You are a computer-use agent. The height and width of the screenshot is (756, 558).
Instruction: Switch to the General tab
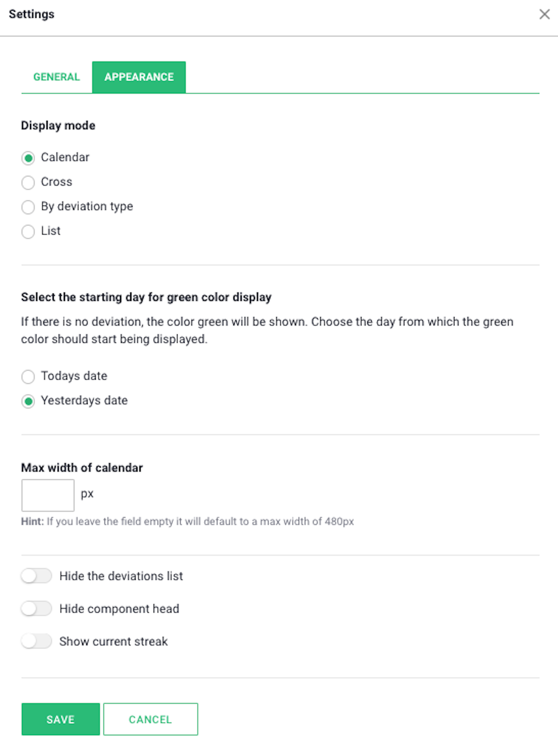click(57, 77)
